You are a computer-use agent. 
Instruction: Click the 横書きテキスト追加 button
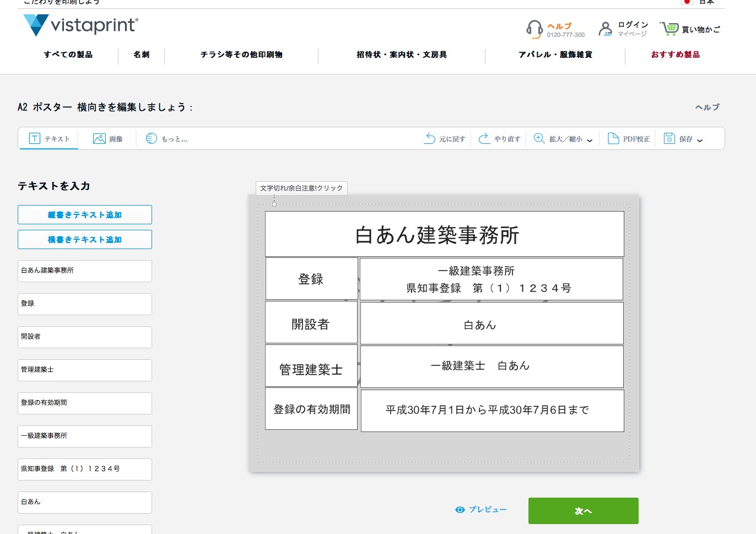85,240
